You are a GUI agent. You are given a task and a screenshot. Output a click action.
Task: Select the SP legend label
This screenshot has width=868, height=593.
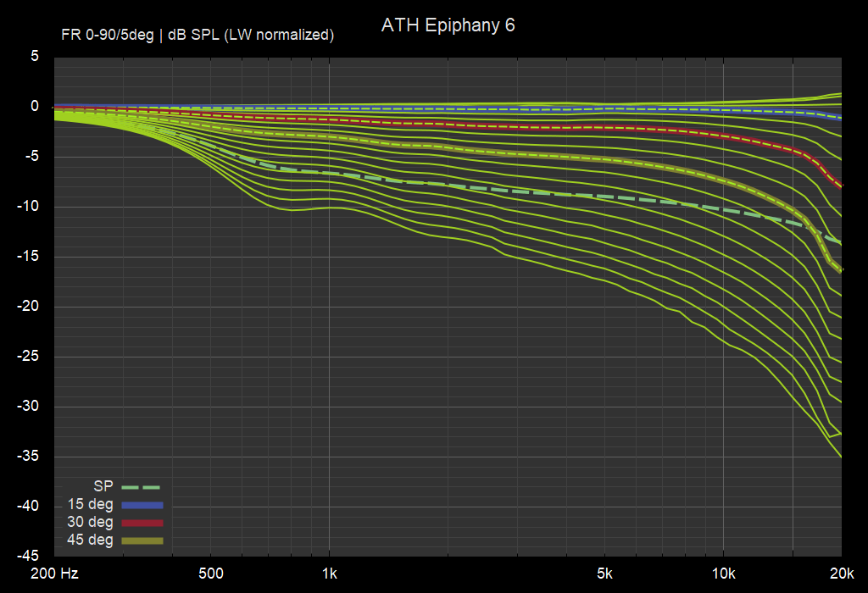103,486
